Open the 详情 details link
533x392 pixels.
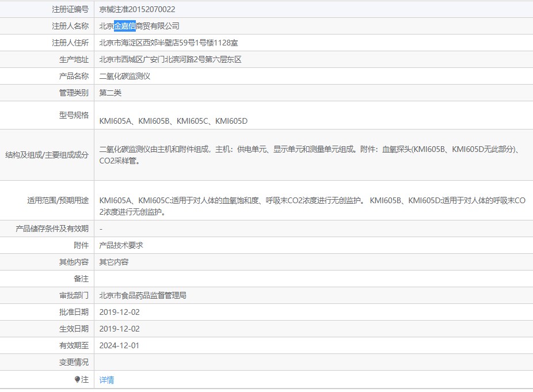[x=106, y=380]
